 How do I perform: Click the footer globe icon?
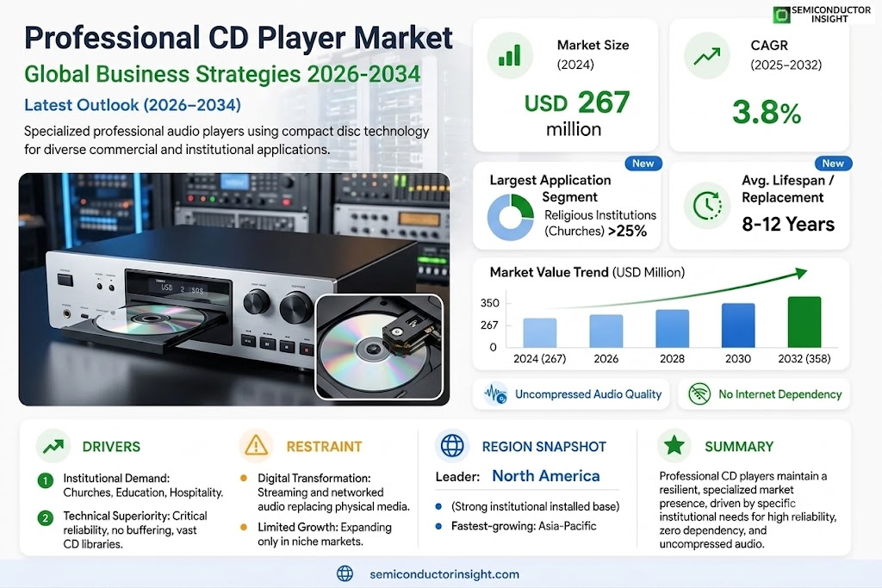pyautogui.click(x=345, y=574)
